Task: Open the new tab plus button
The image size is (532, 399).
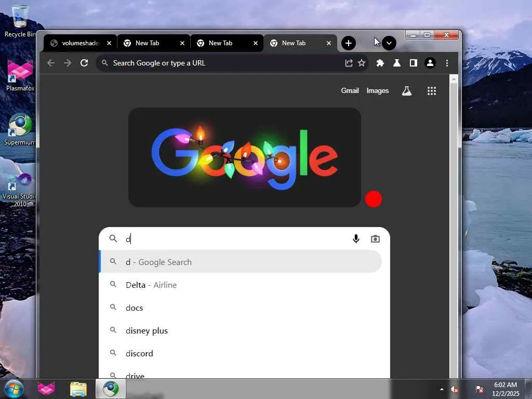Action: [x=349, y=43]
